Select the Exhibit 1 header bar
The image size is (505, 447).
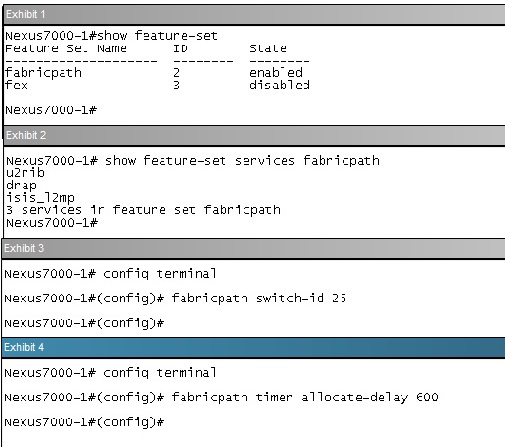point(255,14)
